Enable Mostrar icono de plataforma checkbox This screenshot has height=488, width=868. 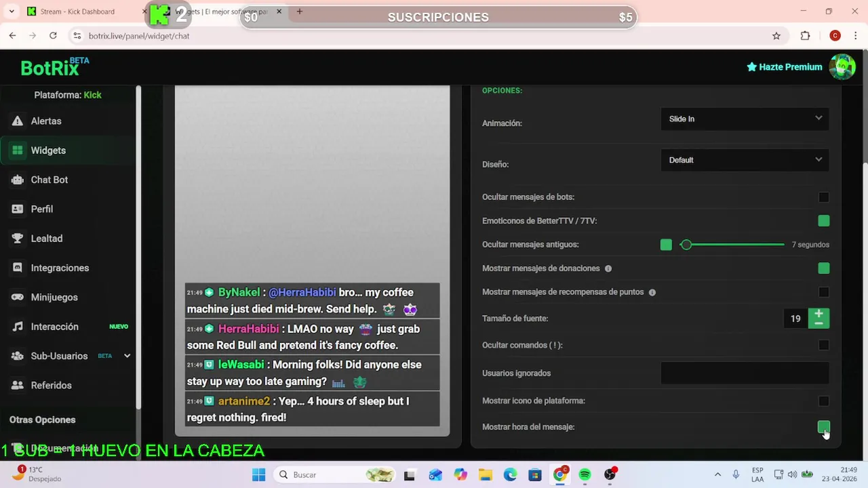point(823,401)
